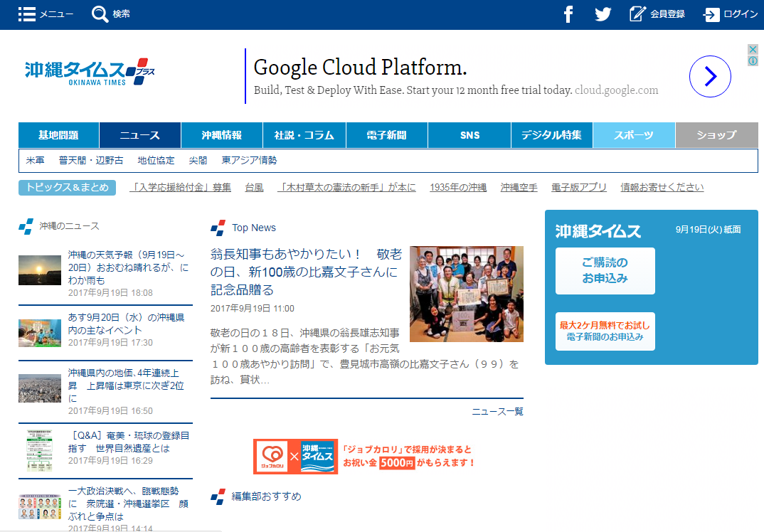
Task: Click the search magnifier icon
Action: [100, 14]
